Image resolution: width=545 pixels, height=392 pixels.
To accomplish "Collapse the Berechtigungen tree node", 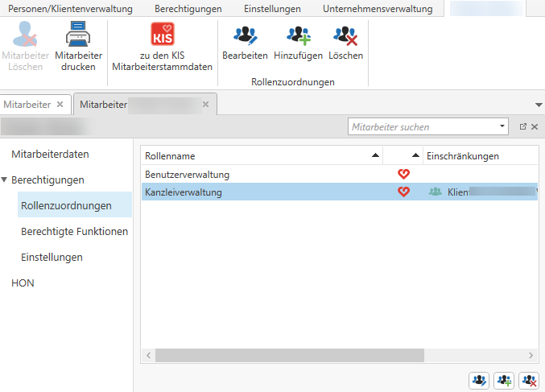I will tap(6, 180).
